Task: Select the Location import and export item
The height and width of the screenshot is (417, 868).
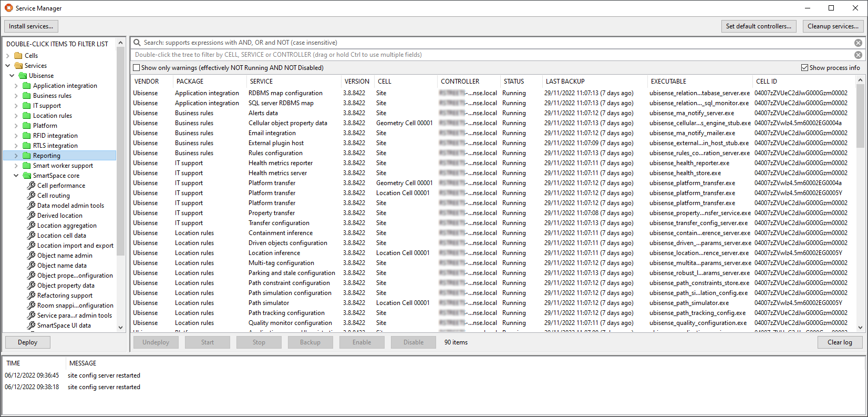Action: point(75,246)
